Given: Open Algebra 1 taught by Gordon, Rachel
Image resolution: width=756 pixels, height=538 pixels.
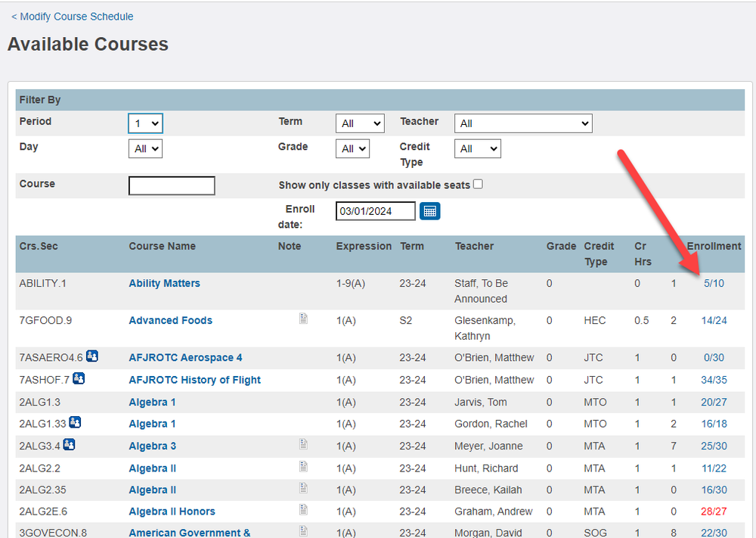Looking at the screenshot, I should pyautogui.click(x=153, y=424).
